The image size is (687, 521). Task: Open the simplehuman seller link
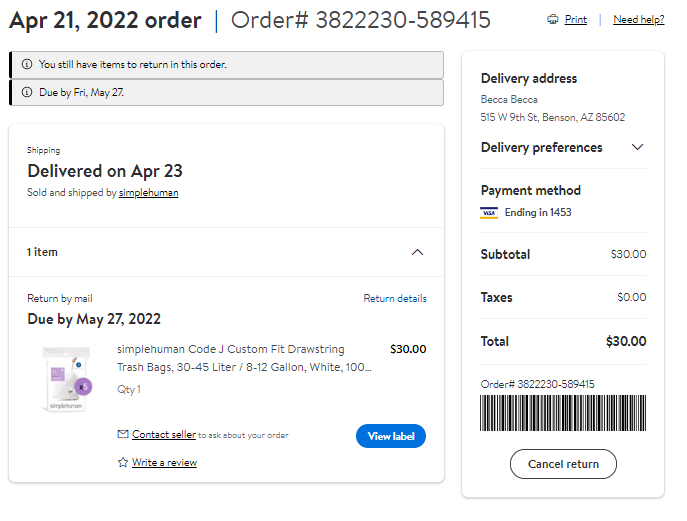coord(149,192)
